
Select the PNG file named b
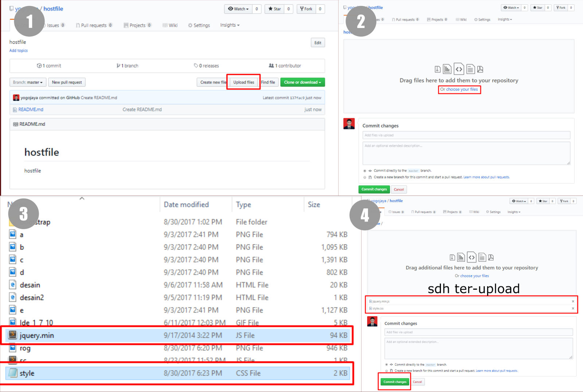178,247
